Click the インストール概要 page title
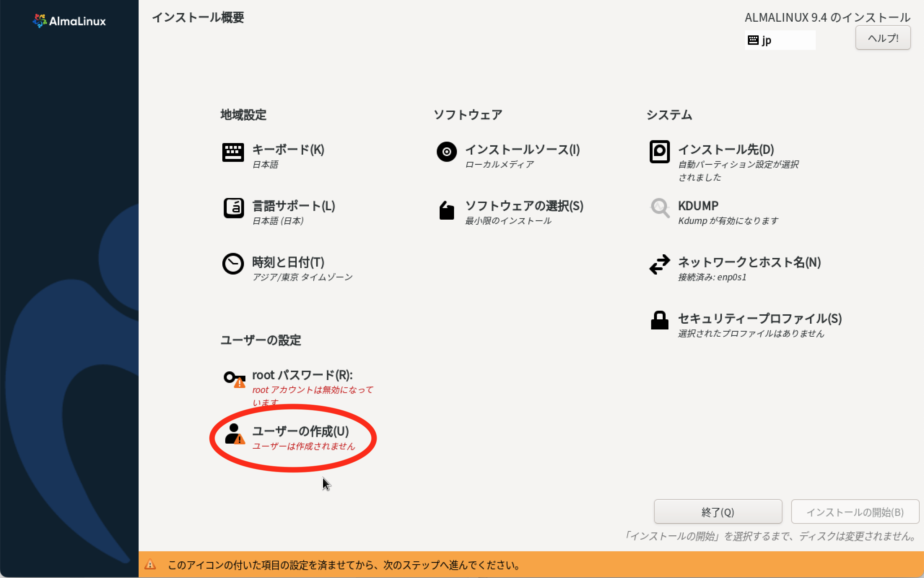924x578 pixels. coord(198,17)
